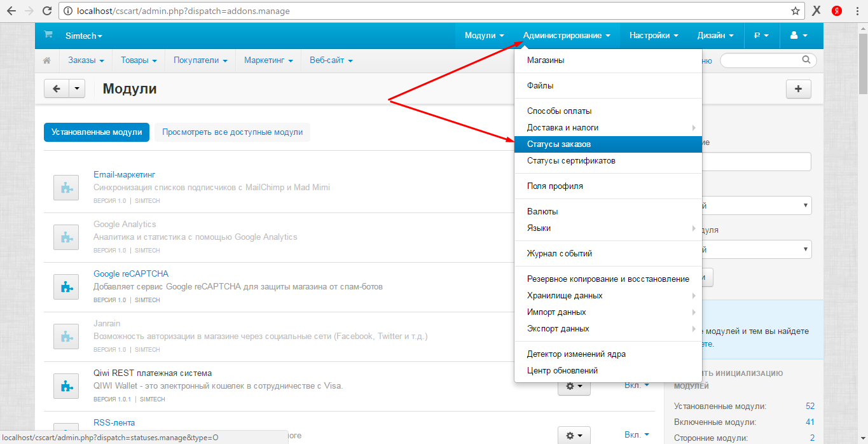
Task: Click the Qiwi REST платежная система title
Action: (153, 373)
